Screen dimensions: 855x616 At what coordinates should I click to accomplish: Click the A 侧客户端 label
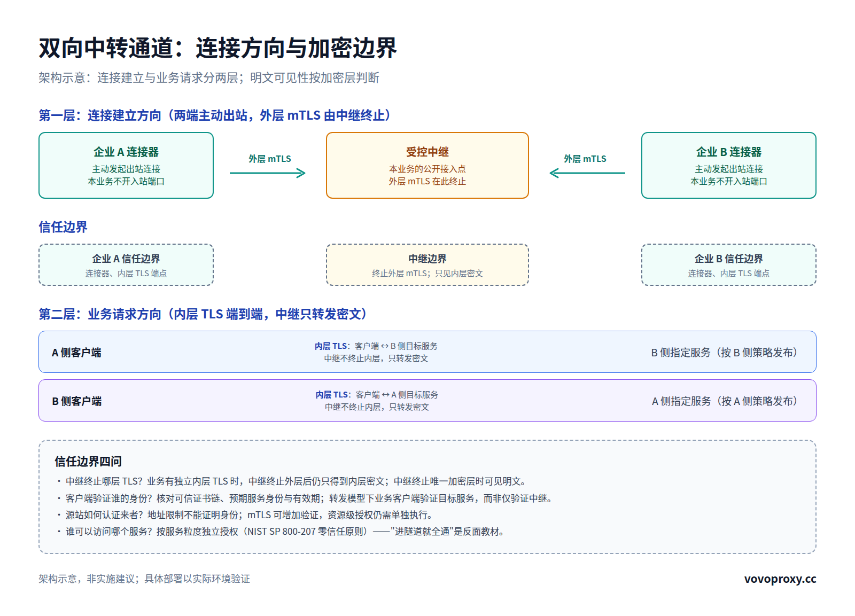(x=76, y=353)
